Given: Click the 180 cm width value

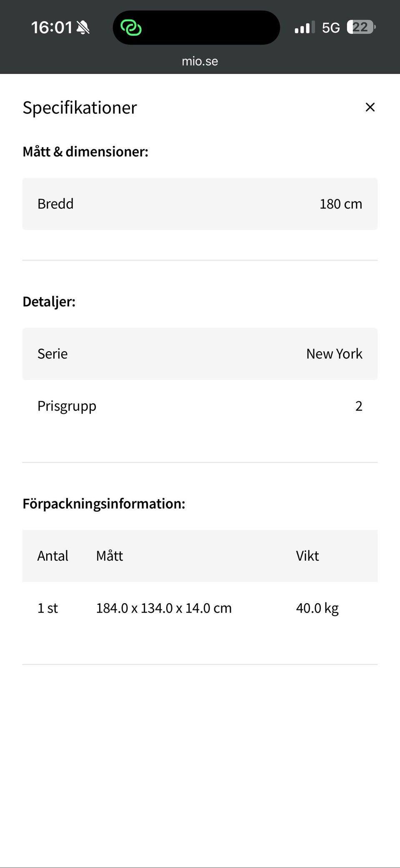Looking at the screenshot, I should (x=340, y=204).
